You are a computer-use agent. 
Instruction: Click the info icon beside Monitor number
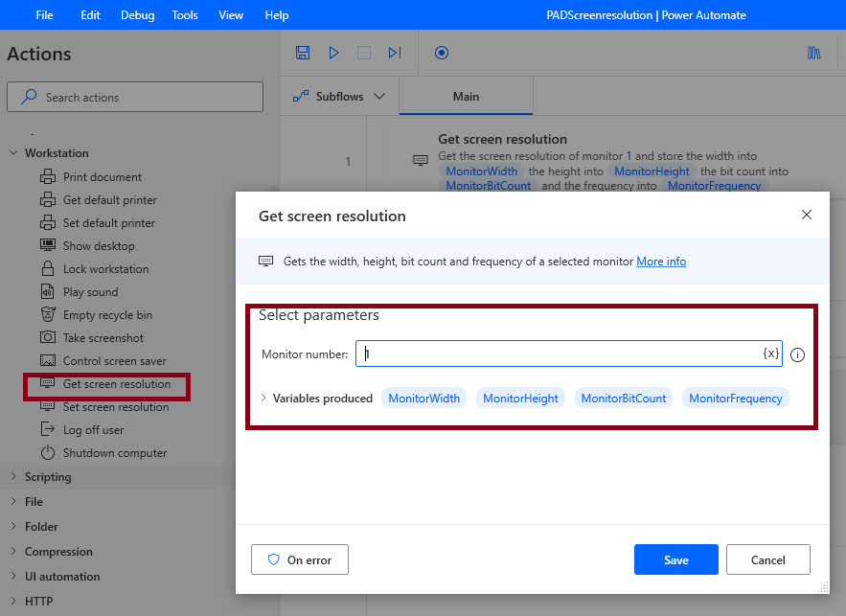797,354
